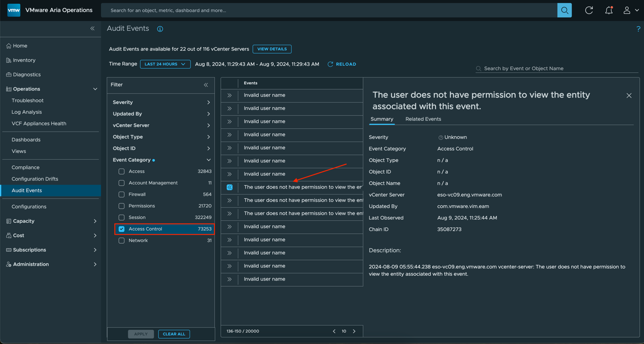Open Home in the sidebar

click(20, 46)
